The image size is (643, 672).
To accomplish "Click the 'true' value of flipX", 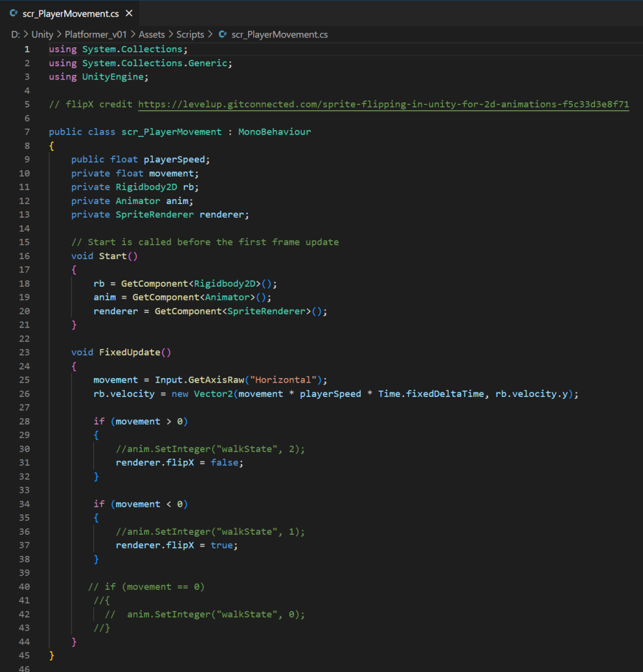I will 221,545.
